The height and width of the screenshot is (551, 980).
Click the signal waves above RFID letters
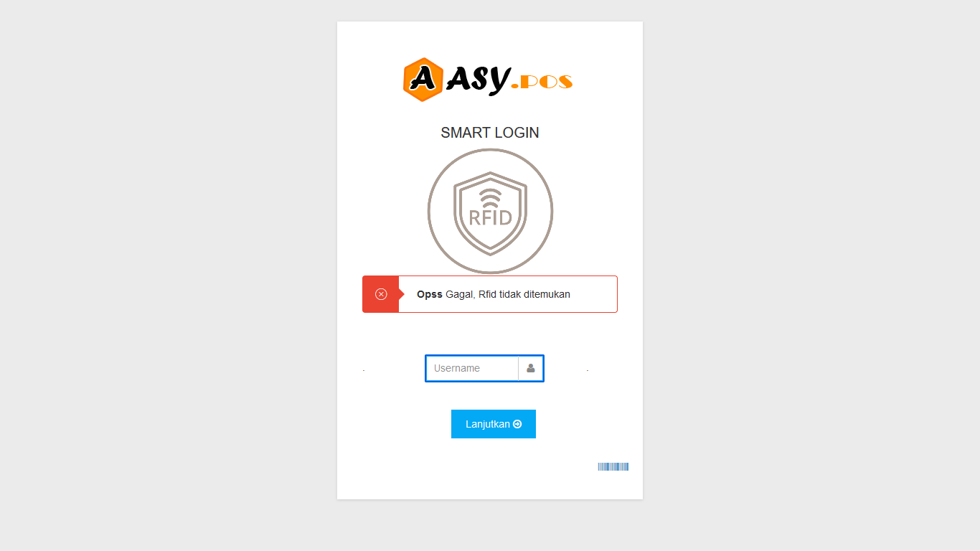[490, 199]
